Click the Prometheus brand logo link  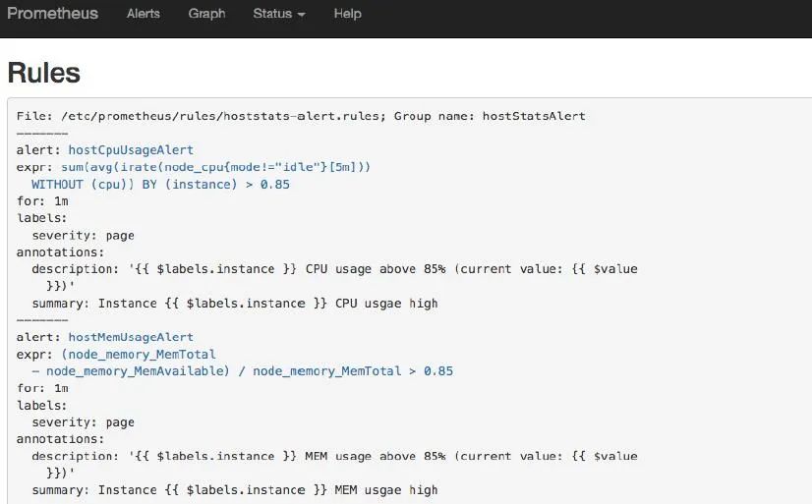(53, 14)
